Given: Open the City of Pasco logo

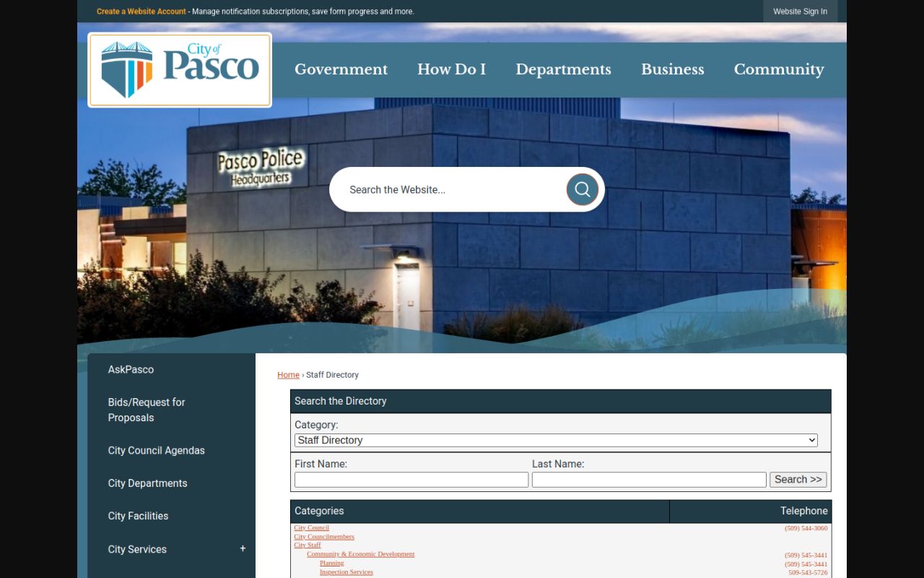Looking at the screenshot, I should (180, 70).
